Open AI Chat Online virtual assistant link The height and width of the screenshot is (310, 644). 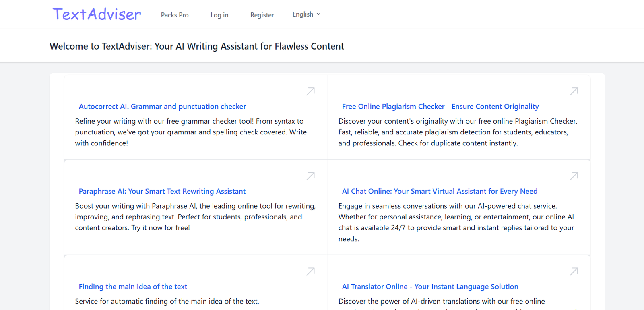click(x=440, y=191)
